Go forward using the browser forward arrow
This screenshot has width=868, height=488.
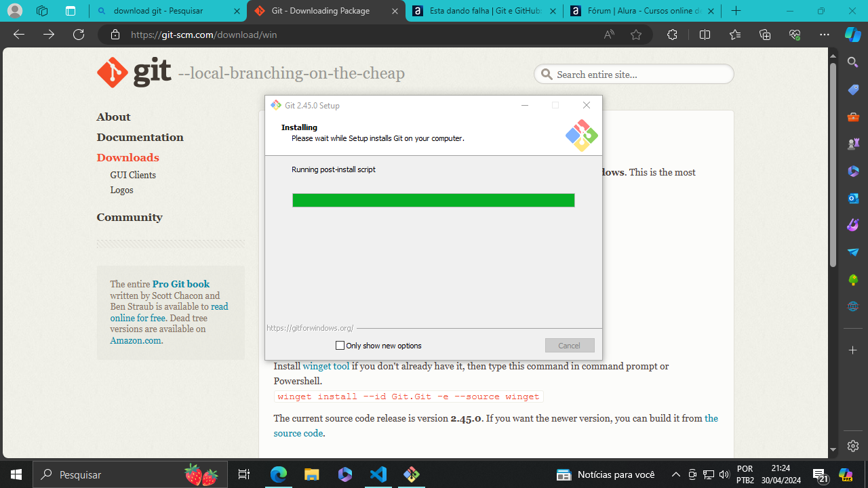click(x=49, y=35)
